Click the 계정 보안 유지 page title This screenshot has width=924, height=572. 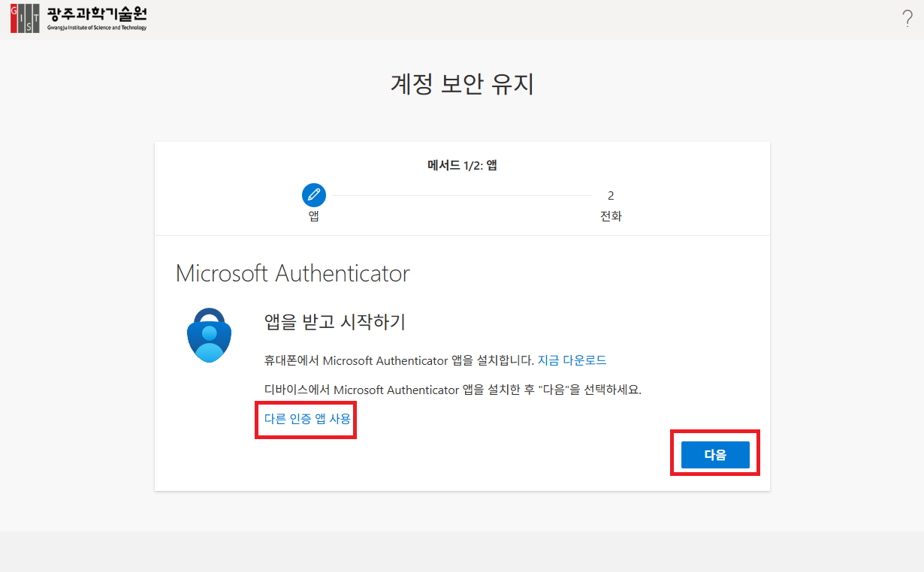click(462, 84)
